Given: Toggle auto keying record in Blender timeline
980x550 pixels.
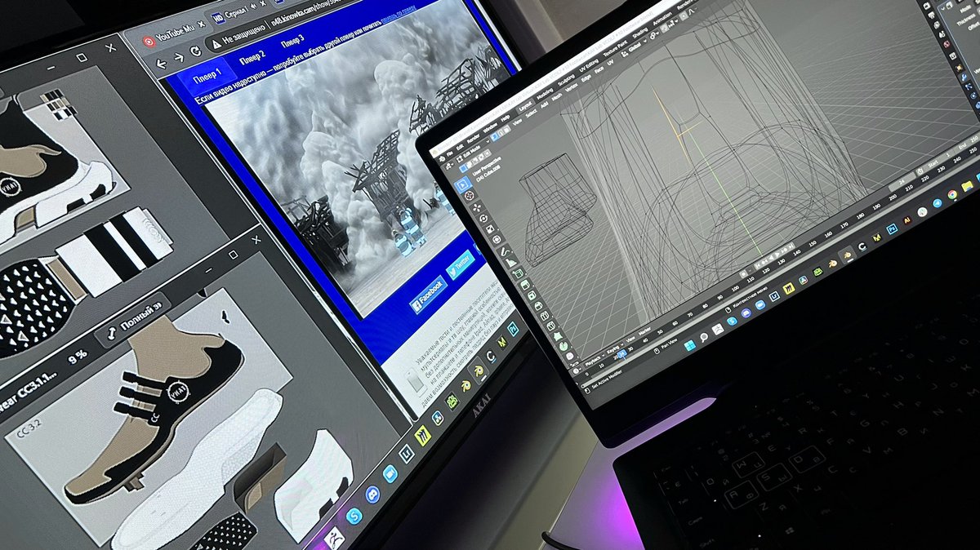Looking at the screenshot, I should tap(743, 273).
